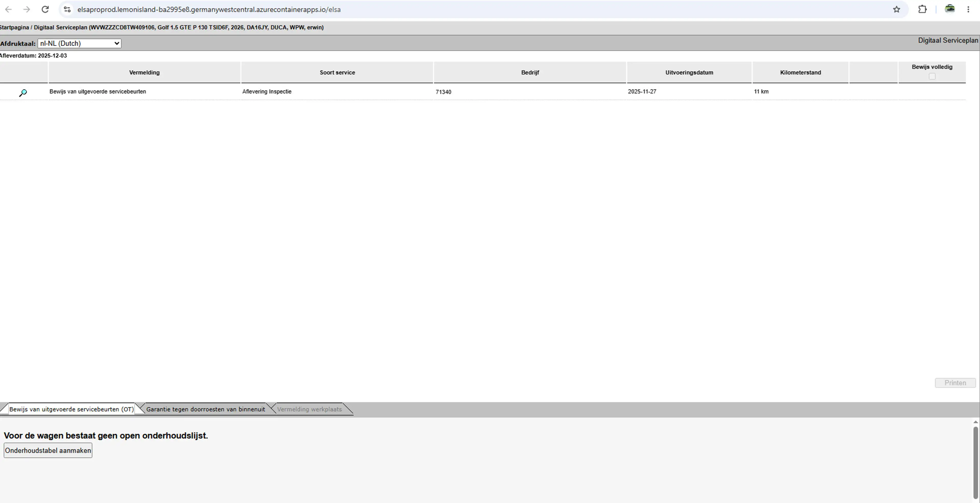
Task: Click the Digitaal Serviceplan title at right
Action: (x=948, y=40)
